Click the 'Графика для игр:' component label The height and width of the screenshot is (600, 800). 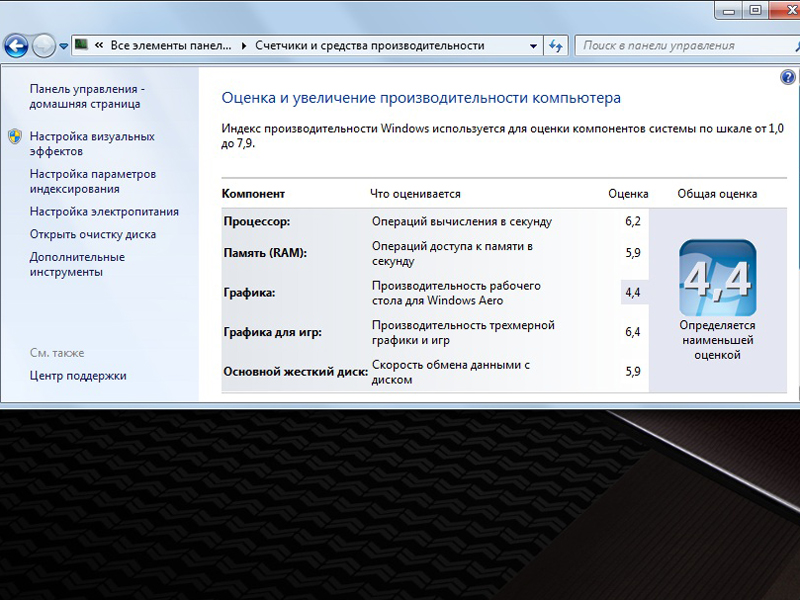pyautogui.click(x=272, y=333)
